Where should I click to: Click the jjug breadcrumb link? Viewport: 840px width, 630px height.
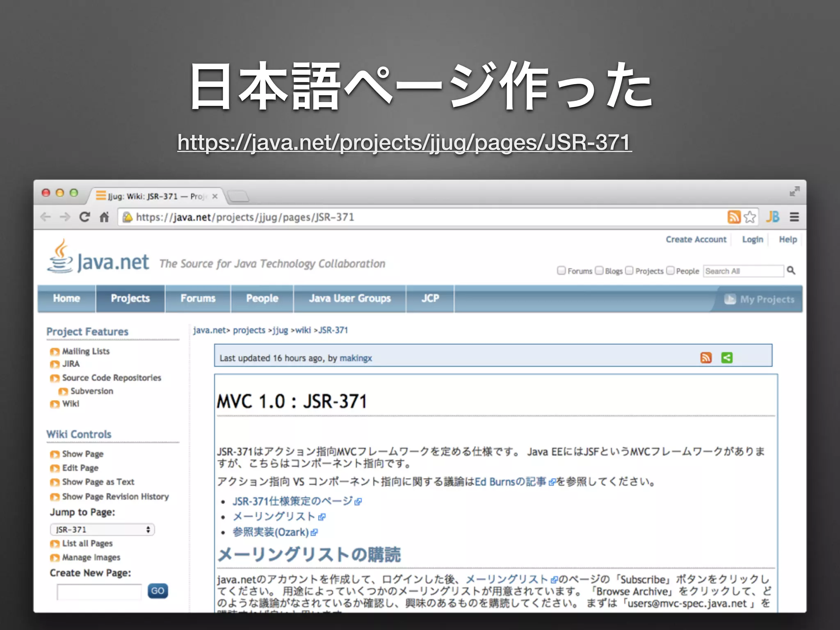pos(281,330)
